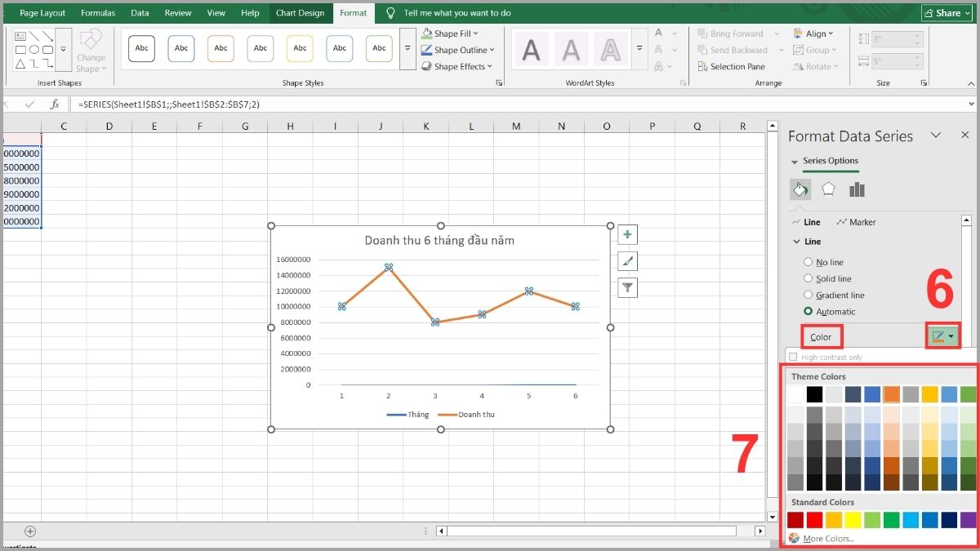Open the Data ribbon tab
Viewport: 980px width, 551px height.
point(140,13)
